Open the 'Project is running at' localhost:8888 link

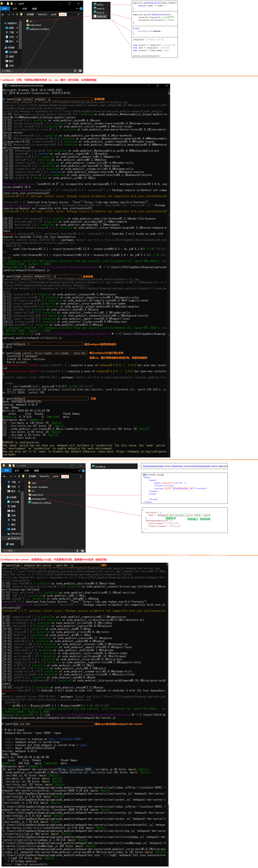coord(65,739)
